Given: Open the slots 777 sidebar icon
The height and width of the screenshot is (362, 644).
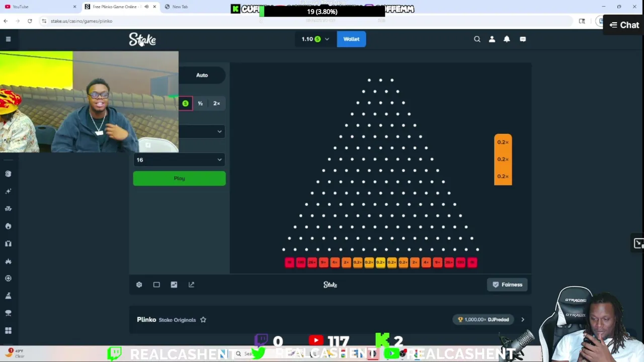Looking at the screenshot, I should click(x=8, y=209).
